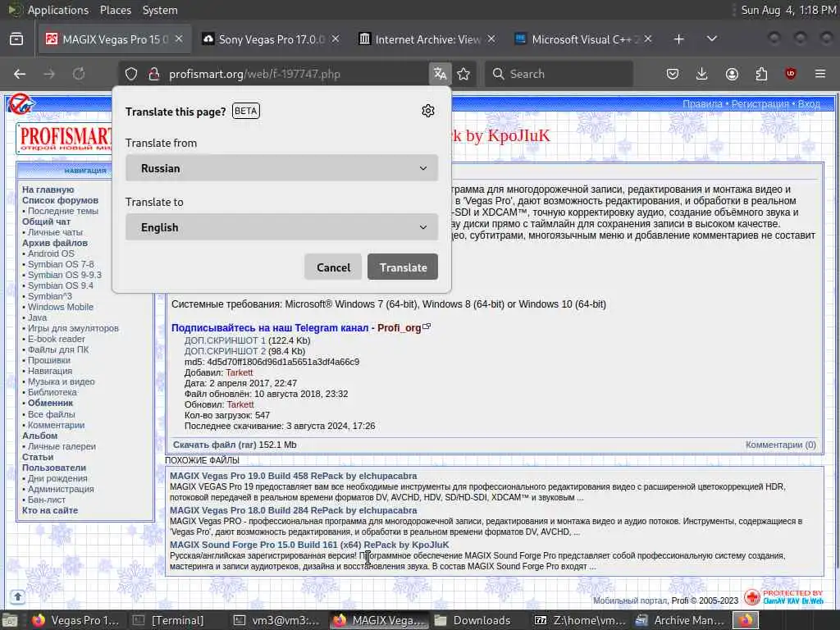Switch to Archive Manager in taskbar
Screen dimensions: 840x630
(679, 620)
